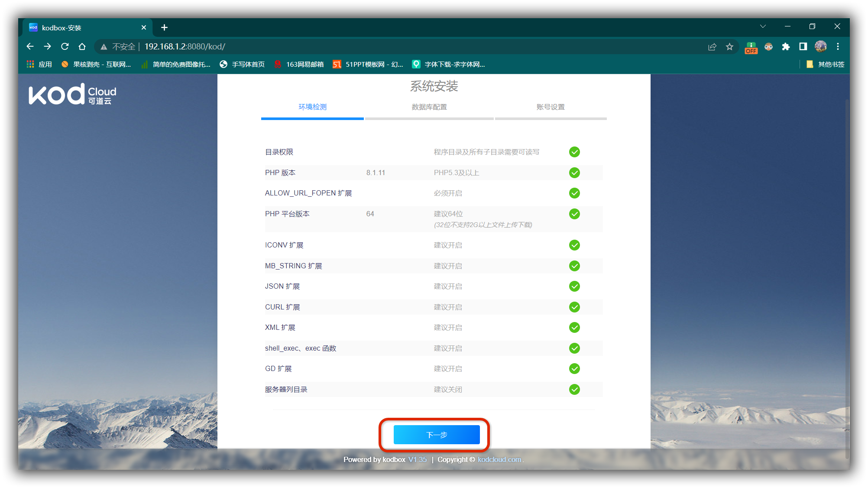Open the 简单的免费图像托 bookmark
The height and width of the screenshot is (488, 868).
pos(176,64)
